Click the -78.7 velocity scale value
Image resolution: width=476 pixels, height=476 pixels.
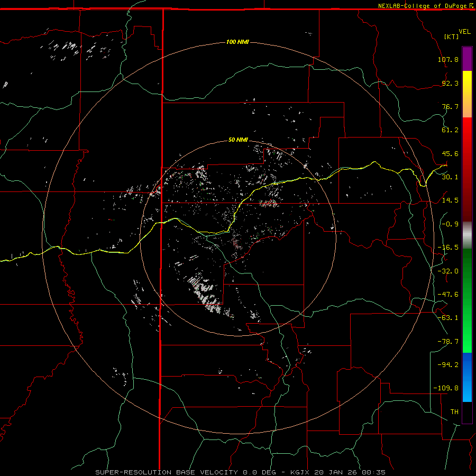448,342
